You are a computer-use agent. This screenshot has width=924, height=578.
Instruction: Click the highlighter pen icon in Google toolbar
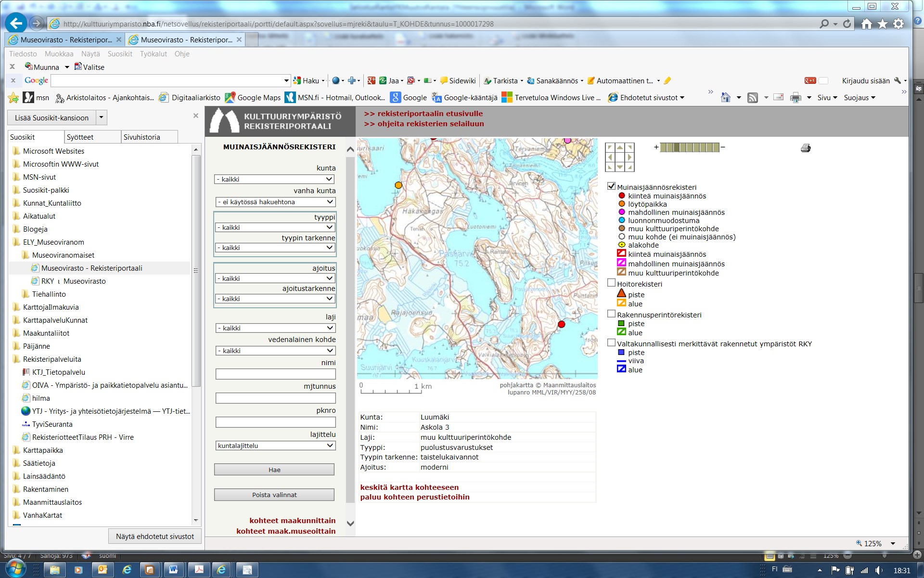click(x=667, y=80)
